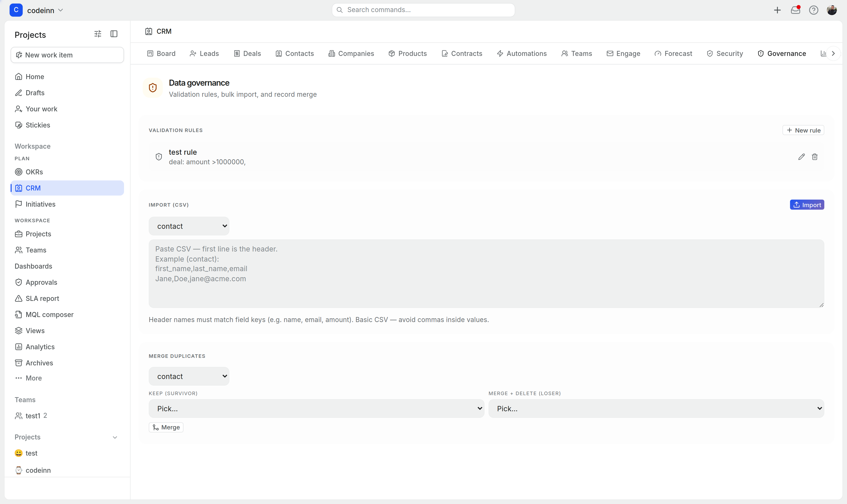Viewport: 847px width, 504px height.
Task: Click the Data governance shield icon
Action: tap(153, 88)
